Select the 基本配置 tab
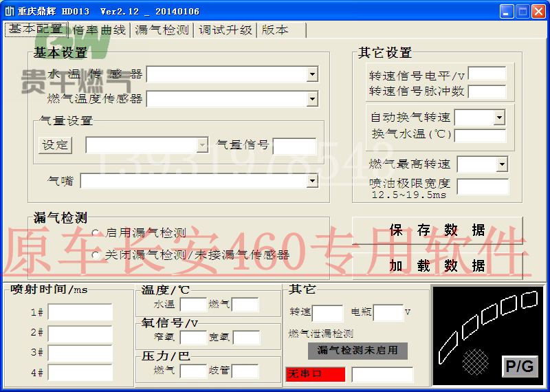 pyautogui.click(x=36, y=29)
